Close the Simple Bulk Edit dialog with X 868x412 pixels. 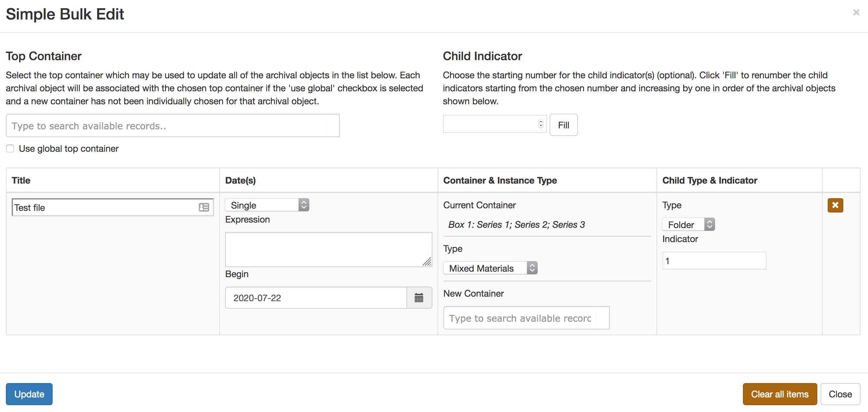point(856,12)
